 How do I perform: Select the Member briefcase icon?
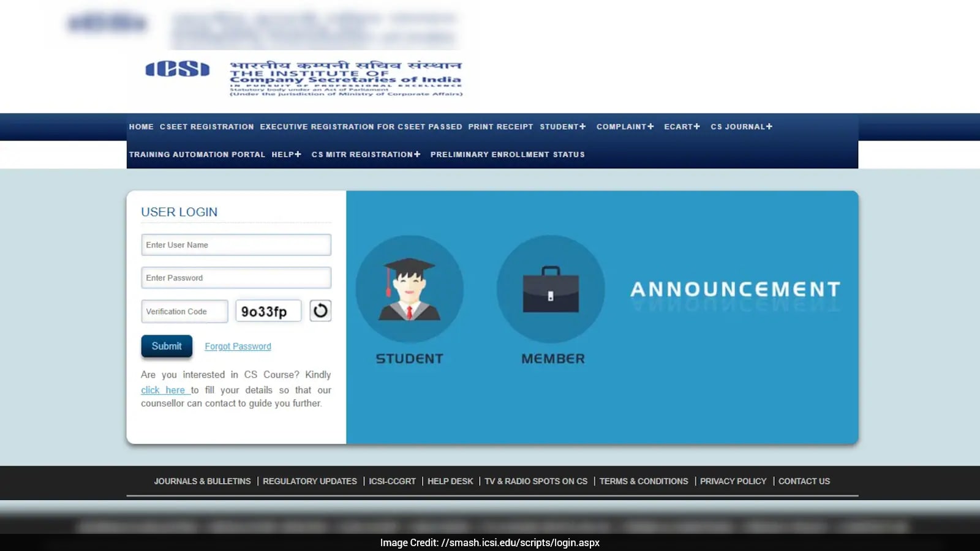tap(551, 289)
